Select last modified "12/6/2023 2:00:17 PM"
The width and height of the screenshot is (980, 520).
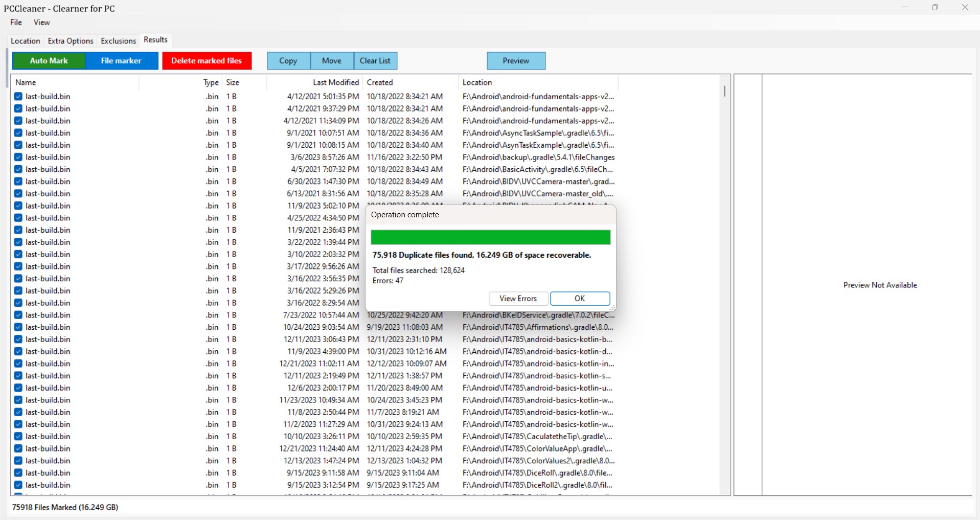click(x=324, y=388)
